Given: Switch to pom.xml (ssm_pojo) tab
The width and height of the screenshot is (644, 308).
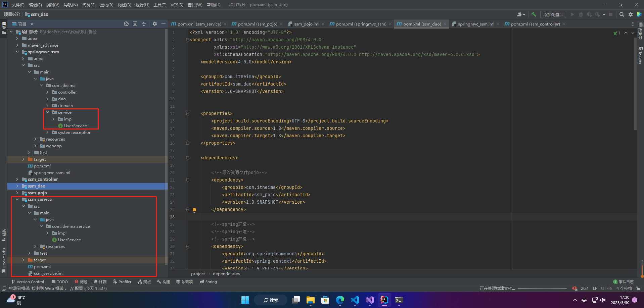Looking at the screenshot, I should coord(257,24).
